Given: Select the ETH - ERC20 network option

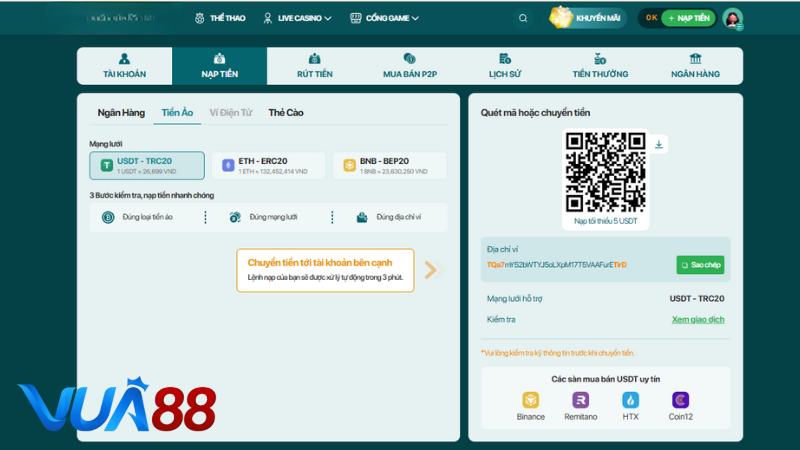Looking at the screenshot, I should pos(268,165).
